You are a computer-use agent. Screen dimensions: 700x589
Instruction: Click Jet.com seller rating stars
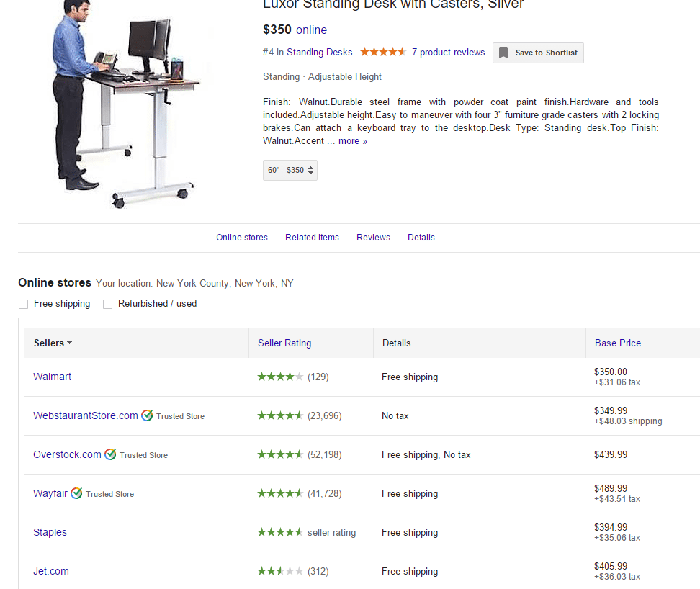(x=280, y=571)
